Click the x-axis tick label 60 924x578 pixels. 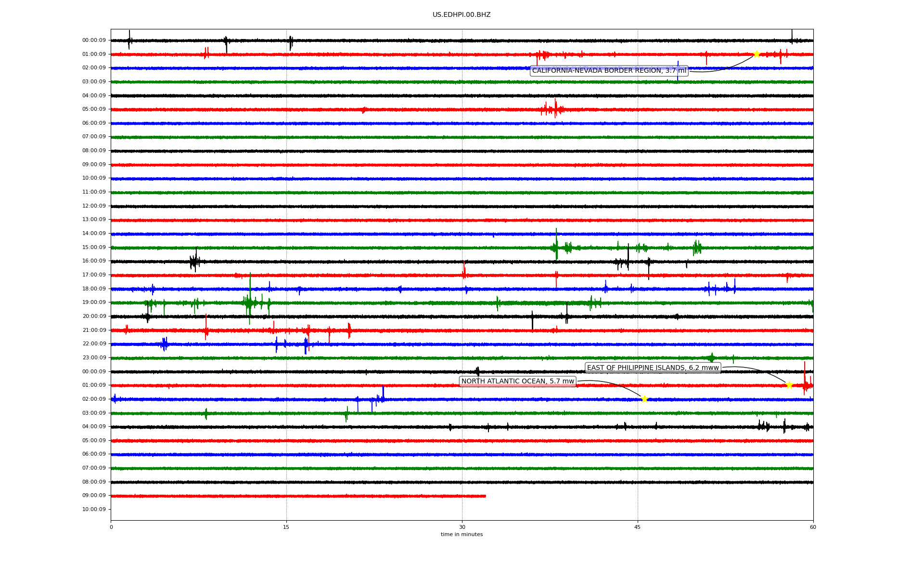[x=813, y=527]
